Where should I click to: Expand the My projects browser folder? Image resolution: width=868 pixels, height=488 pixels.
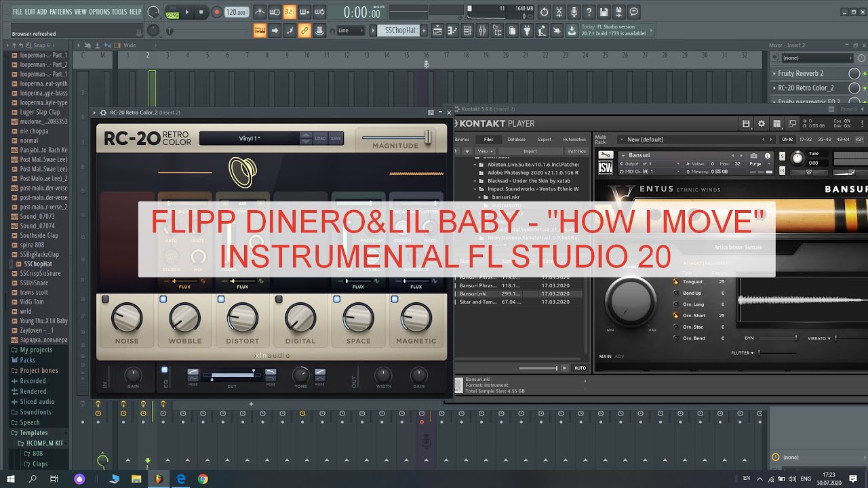tap(35, 350)
